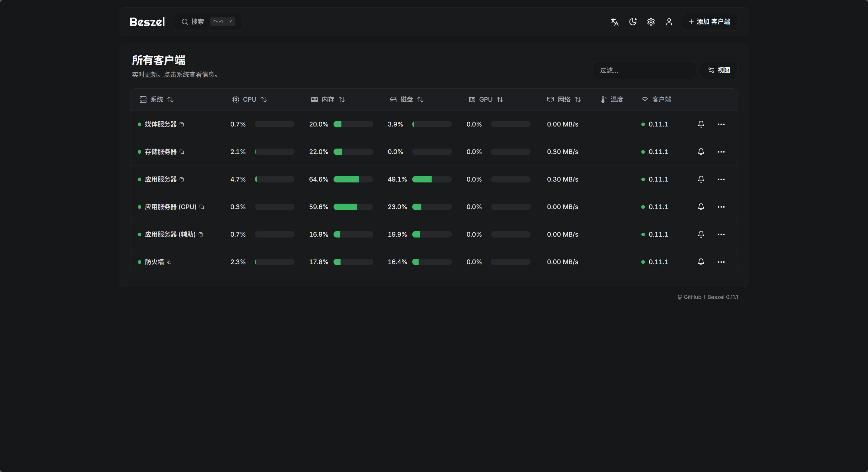This screenshot has height=472, width=868.
Task: Open settings gear icon
Action: pos(651,22)
